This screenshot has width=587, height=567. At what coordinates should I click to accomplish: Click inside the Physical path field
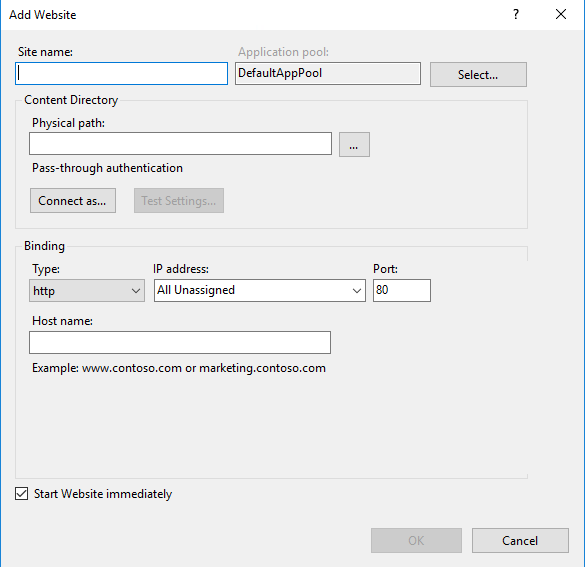click(x=180, y=143)
